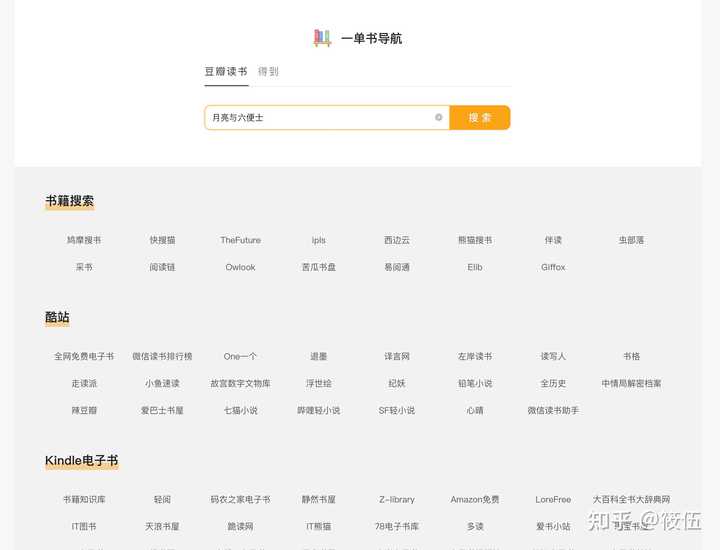Image resolution: width=720 pixels, height=550 pixels.
Task: Open 爱书小站
Action: (553, 527)
